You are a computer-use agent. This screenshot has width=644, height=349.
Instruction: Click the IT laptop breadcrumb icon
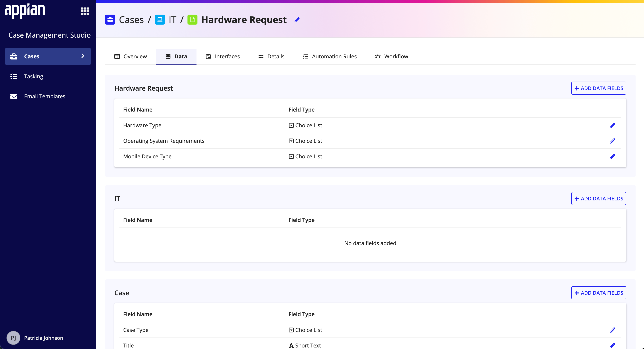pyautogui.click(x=160, y=20)
